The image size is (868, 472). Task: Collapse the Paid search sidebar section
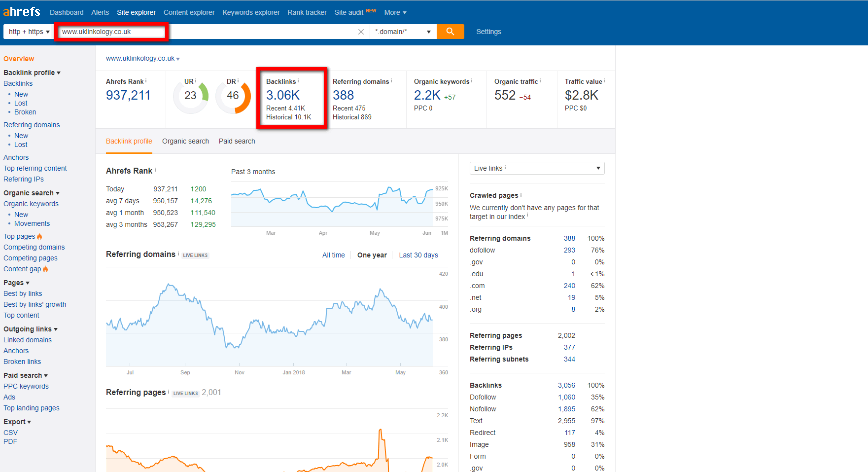pyautogui.click(x=26, y=375)
